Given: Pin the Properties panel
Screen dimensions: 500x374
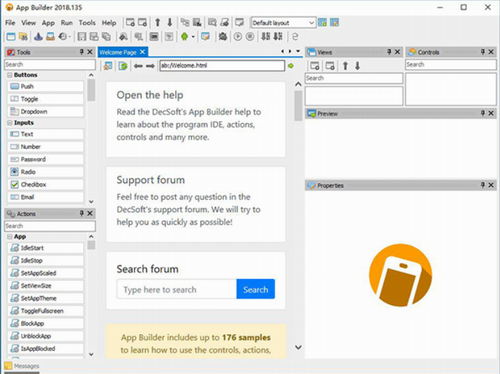Looking at the screenshot, I should (483, 185).
